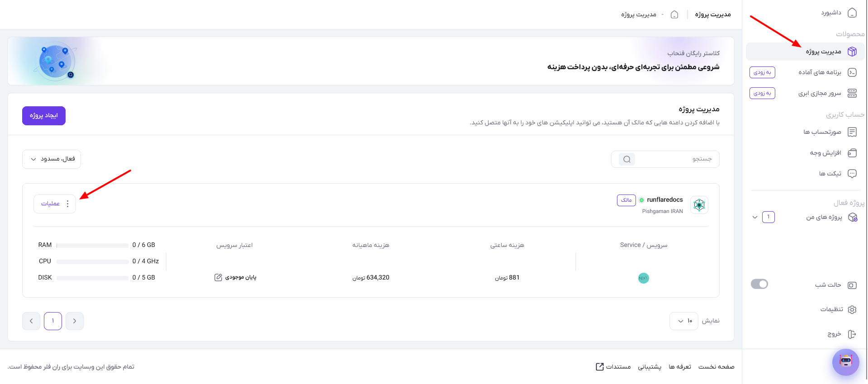Image resolution: width=868 pixels, height=384 pixels.
Task: Click the edit icon beside پایان موجودی
Action: pos(218,277)
